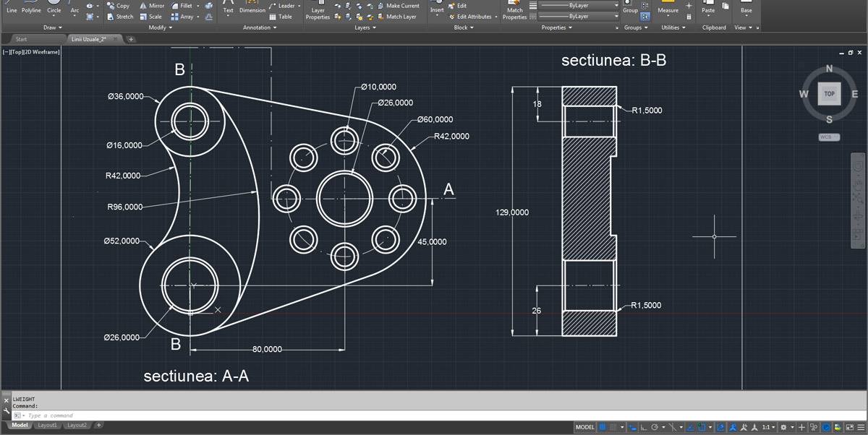Toggle object snap tracking in status bar
The image size is (868, 435).
coord(690,427)
